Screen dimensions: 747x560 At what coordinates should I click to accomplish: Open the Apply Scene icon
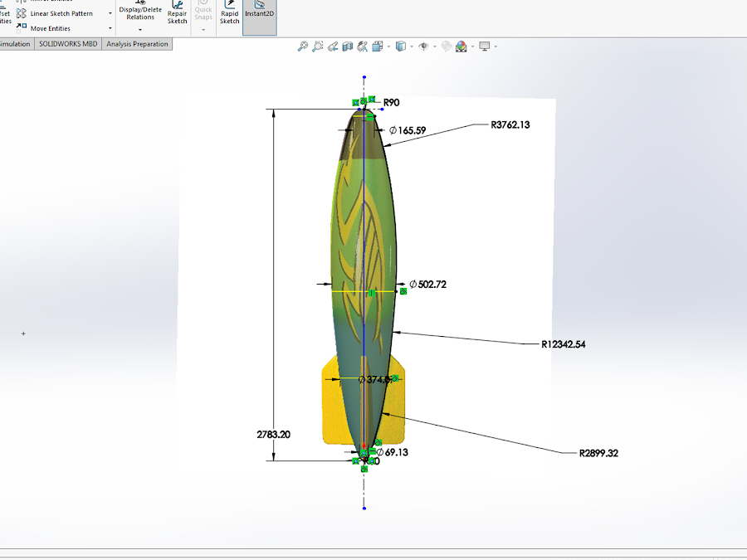(x=461, y=46)
